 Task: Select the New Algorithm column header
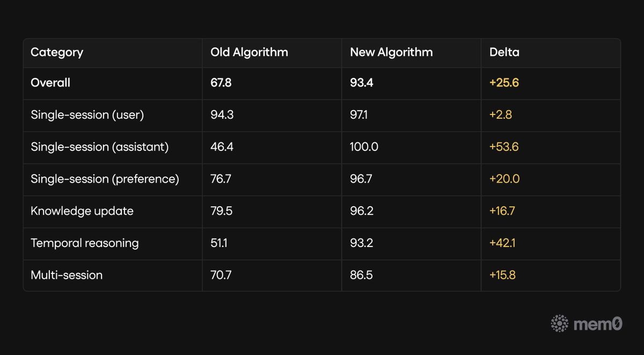tap(391, 52)
